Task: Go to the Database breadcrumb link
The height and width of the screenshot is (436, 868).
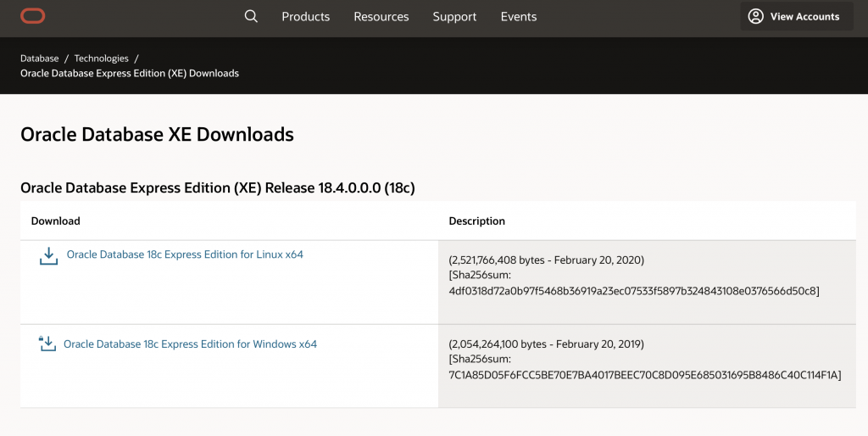Action: click(39, 59)
